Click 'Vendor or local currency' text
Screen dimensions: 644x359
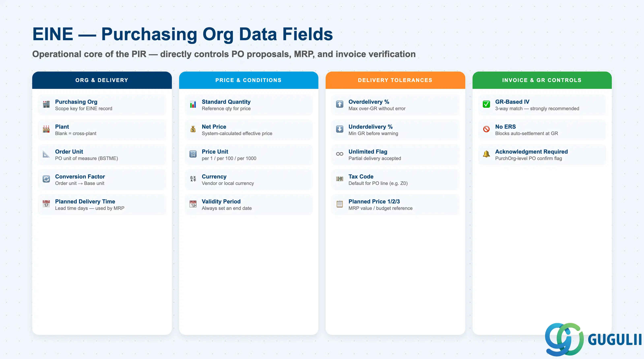tap(228, 184)
